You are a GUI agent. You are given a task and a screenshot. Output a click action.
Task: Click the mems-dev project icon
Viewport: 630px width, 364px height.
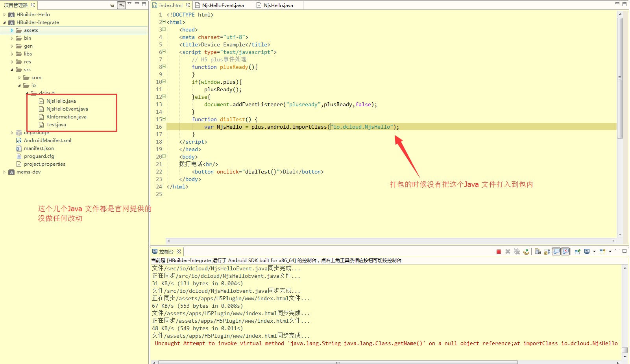pyautogui.click(x=11, y=172)
